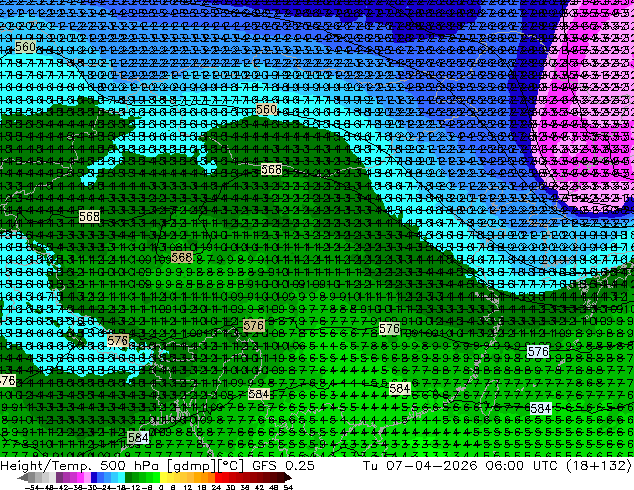Click the '500 hPa' level text
This screenshot has width=634, height=490.
click(x=131, y=465)
